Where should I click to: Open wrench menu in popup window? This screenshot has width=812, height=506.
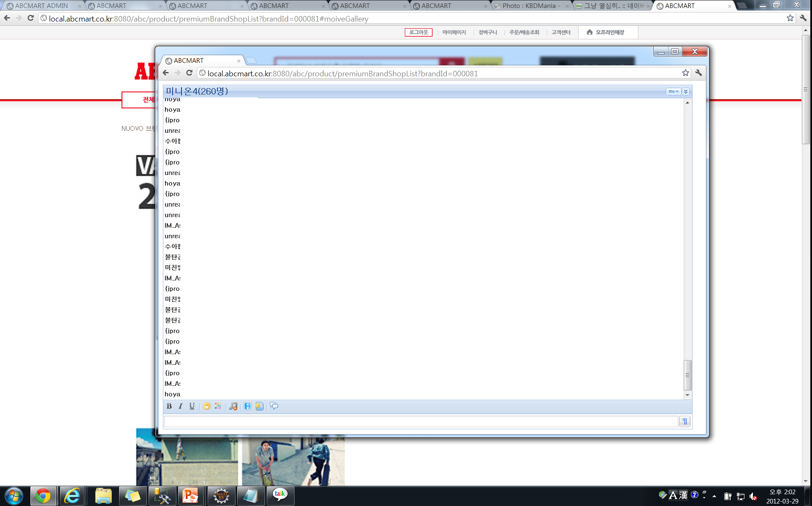coord(699,73)
